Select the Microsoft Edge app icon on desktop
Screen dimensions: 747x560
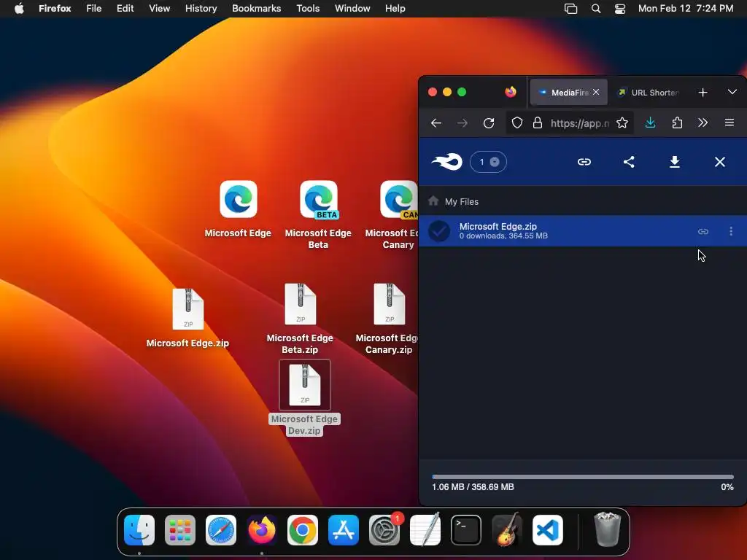pos(239,199)
